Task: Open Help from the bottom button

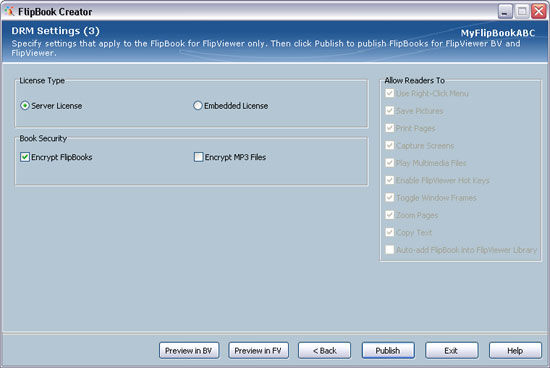Action: coord(515,350)
